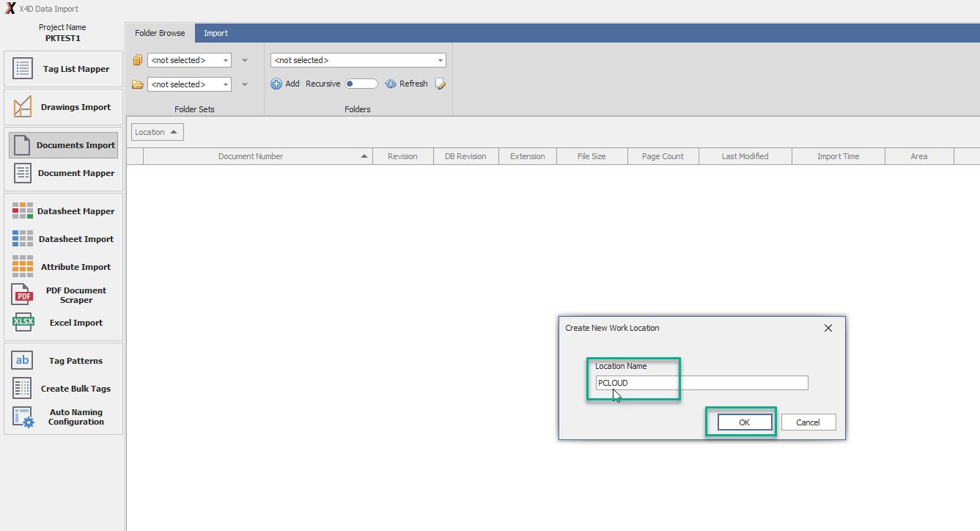Launch the PDF Document Scraper
This screenshot has width=980, height=531.
coord(62,295)
